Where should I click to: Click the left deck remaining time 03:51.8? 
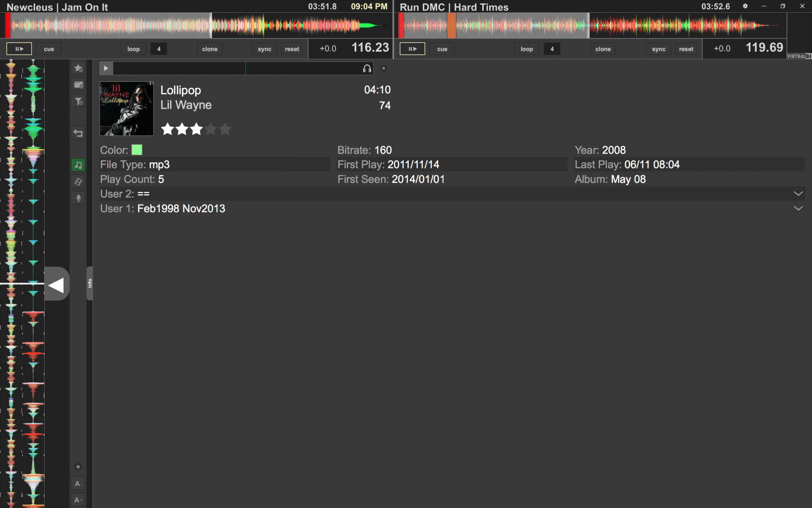point(322,7)
